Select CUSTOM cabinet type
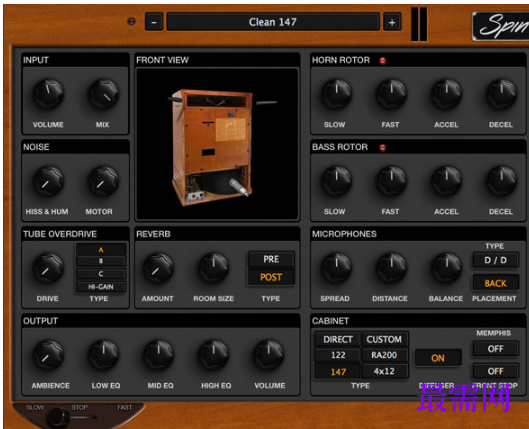Screen dimensions: 529x429 384,339
